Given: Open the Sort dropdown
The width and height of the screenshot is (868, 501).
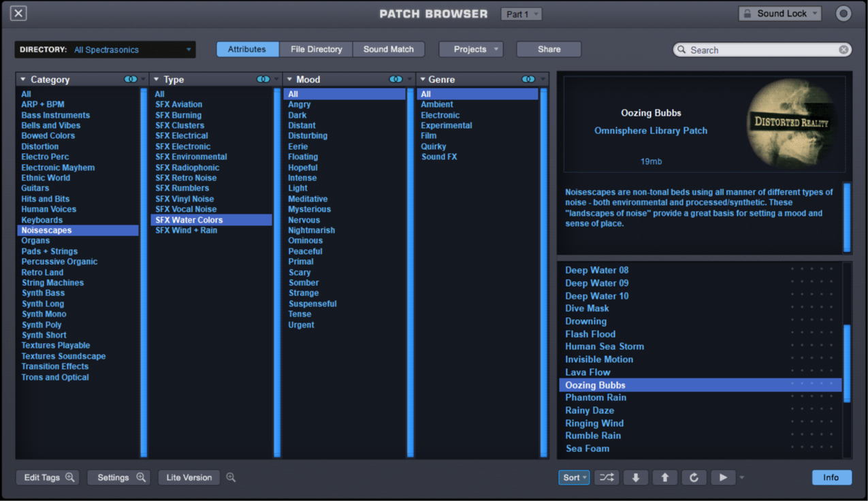Looking at the screenshot, I should (x=575, y=478).
